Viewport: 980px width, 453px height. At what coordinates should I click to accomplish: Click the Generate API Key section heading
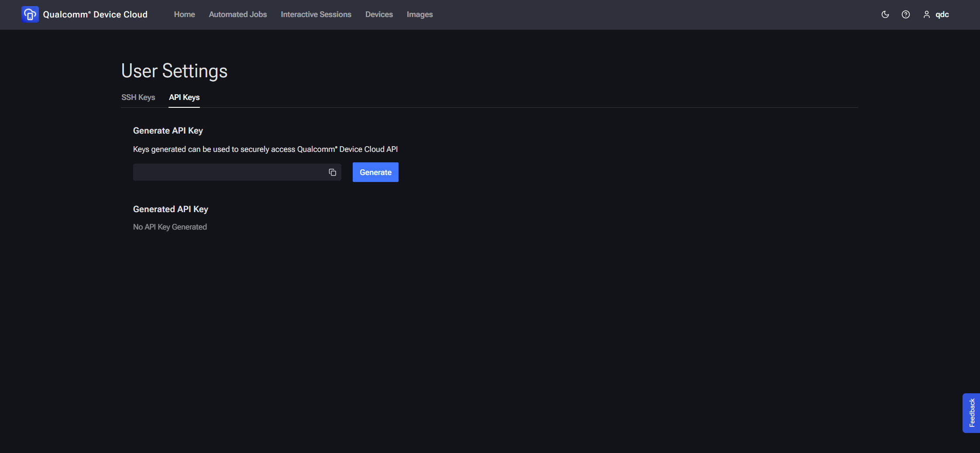pos(168,130)
